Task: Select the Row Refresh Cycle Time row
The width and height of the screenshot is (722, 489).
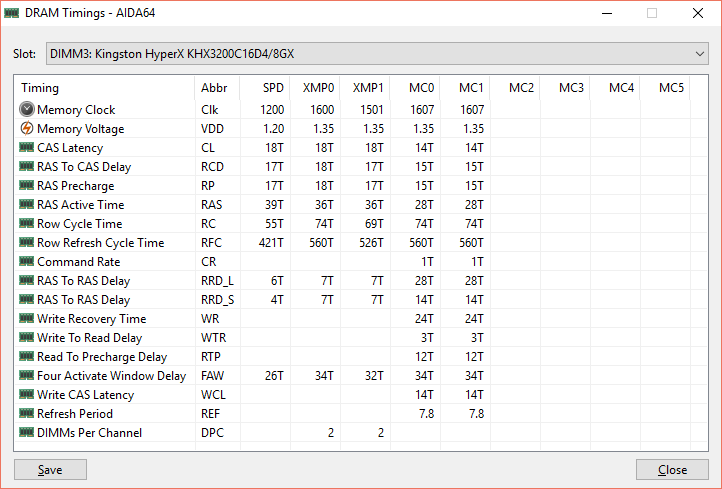Action: 100,243
